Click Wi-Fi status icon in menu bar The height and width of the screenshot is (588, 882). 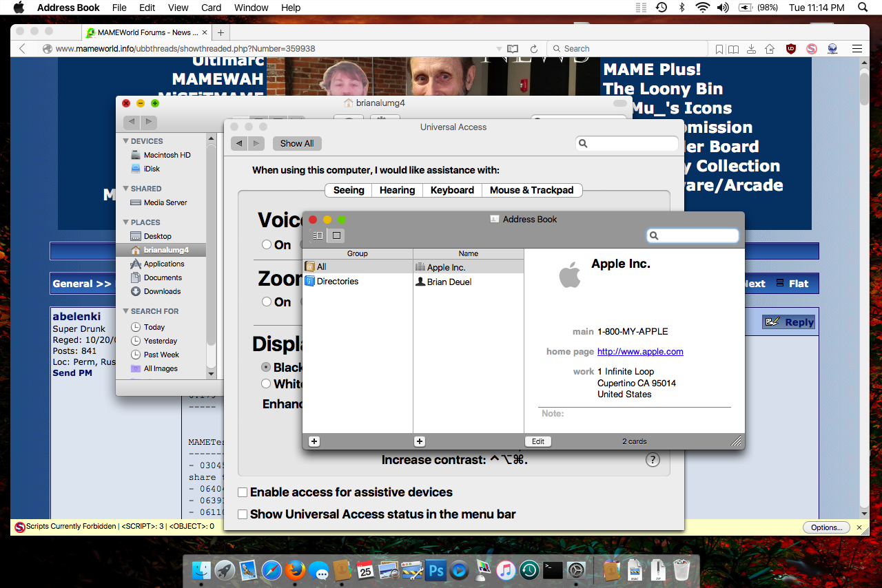pos(702,8)
